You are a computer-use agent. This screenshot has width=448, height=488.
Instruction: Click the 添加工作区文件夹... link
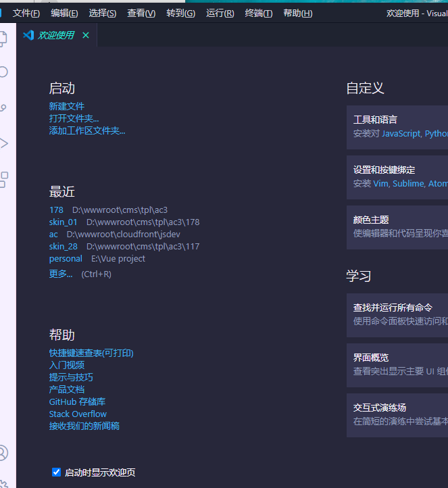(x=87, y=130)
